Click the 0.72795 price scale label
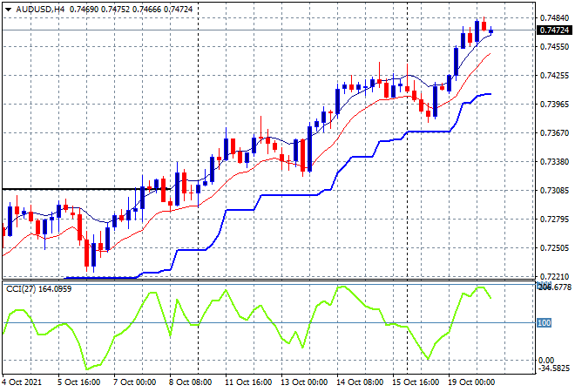The height and width of the screenshot is (392, 575). tap(554, 220)
